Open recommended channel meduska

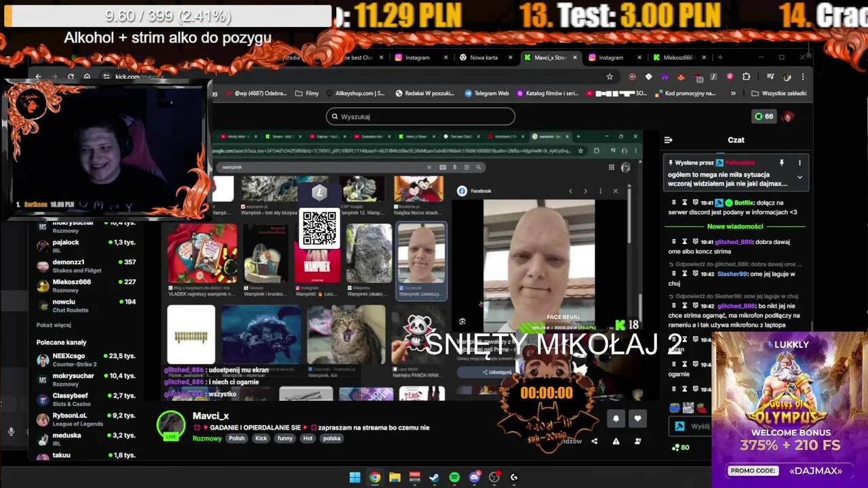pyautogui.click(x=87, y=439)
